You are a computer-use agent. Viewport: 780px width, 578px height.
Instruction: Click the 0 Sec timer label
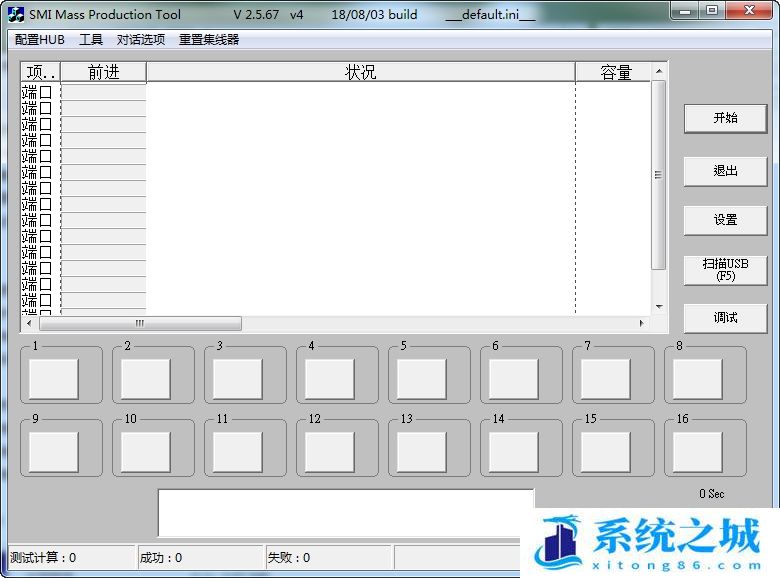(711, 494)
